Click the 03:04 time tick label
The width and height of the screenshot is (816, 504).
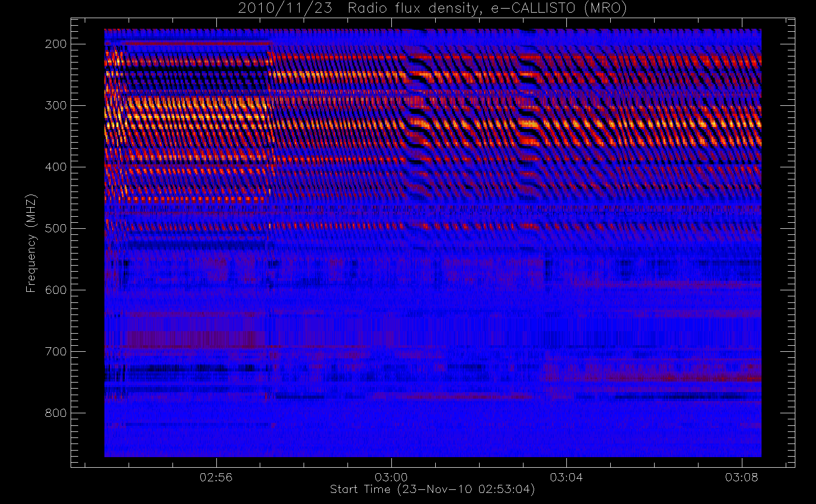tap(566, 477)
